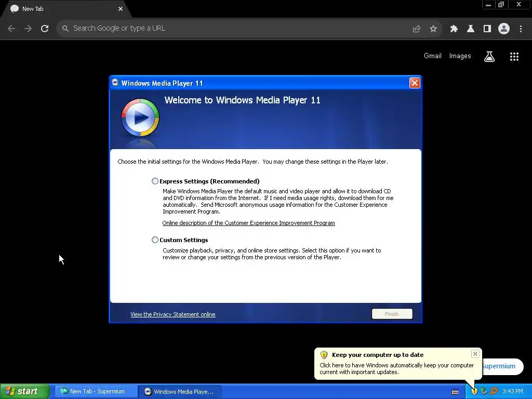The height and width of the screenshot is (399, 532).
Task: Open the on-screen keyboard tray icon
Action: tap(455, 392)
